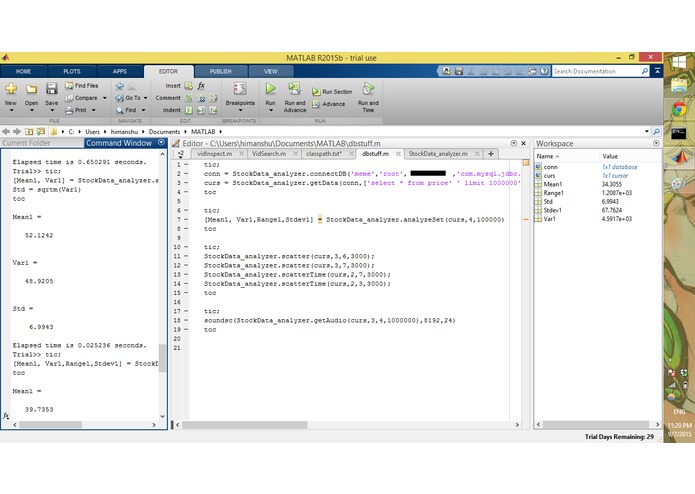Viewport: 695px width, 494px height.
Task: Select the Range1 variable in Workspace
Action: [596, 193]
